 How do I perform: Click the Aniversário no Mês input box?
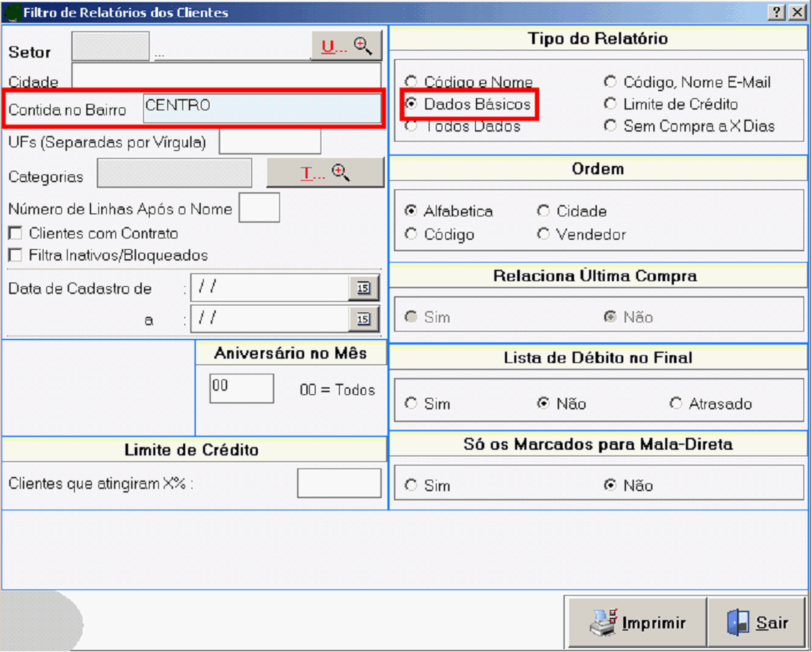[x=241, y=389]
